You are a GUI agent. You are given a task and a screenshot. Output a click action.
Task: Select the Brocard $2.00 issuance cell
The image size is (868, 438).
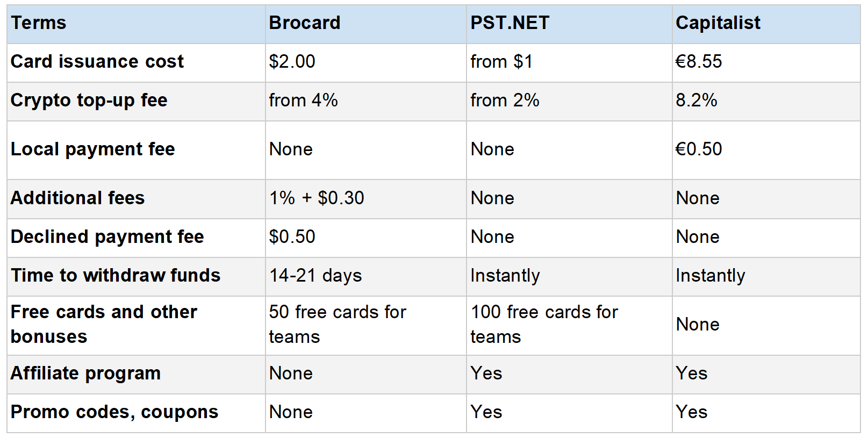tap(365, 63)
